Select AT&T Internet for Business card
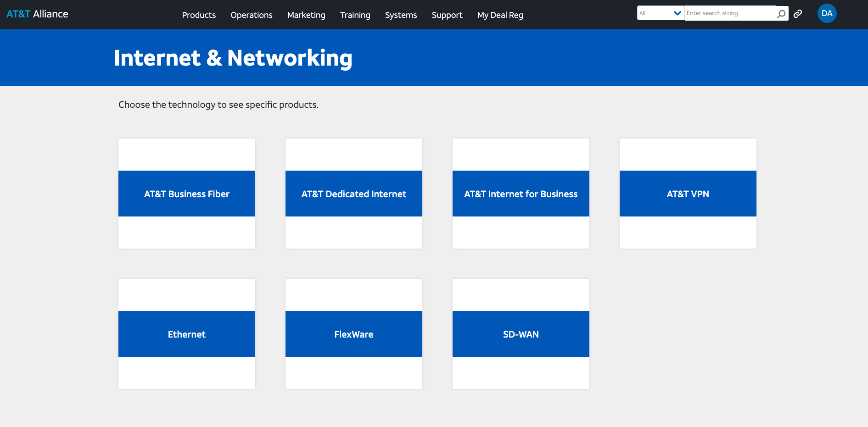Image resolution: width=868 pixels, height=427 pixels. pyautogui.click(x=521, y=194)
